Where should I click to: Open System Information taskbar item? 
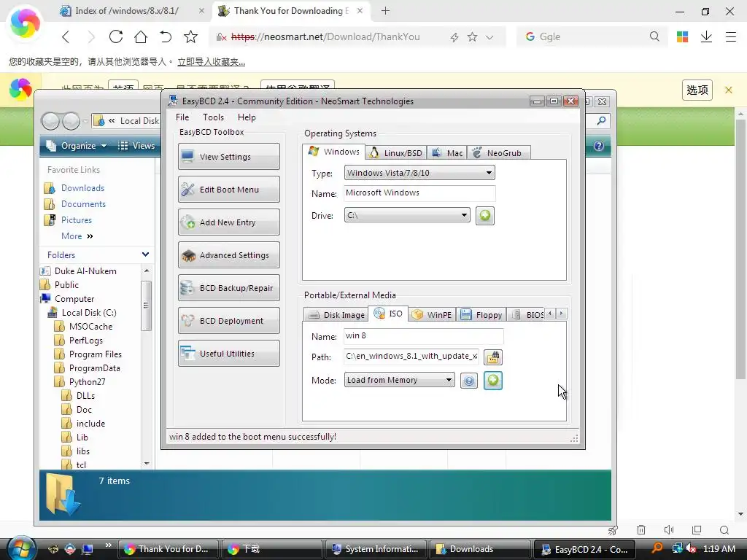point(376,549)
